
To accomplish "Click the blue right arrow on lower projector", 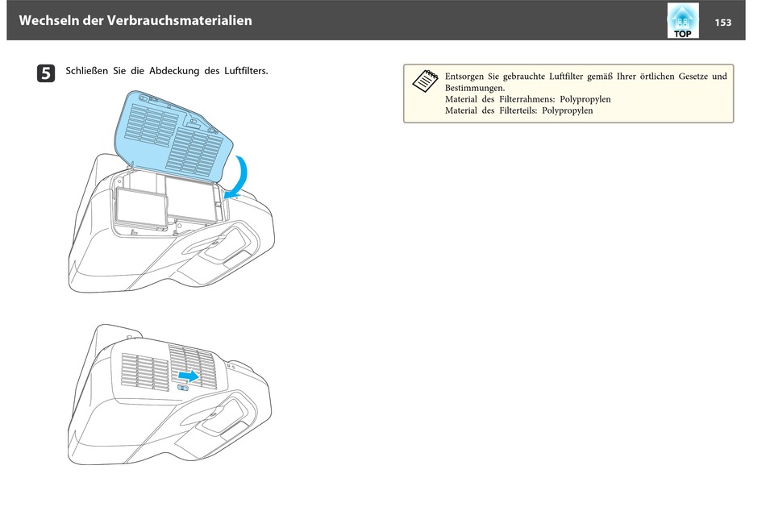I will point(189,376).
